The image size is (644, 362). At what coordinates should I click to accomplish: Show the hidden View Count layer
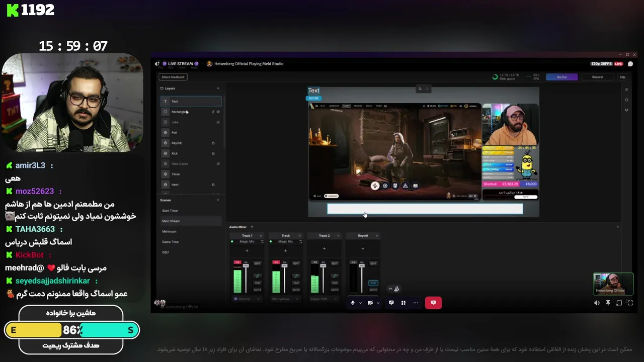[x=218, y=164]
